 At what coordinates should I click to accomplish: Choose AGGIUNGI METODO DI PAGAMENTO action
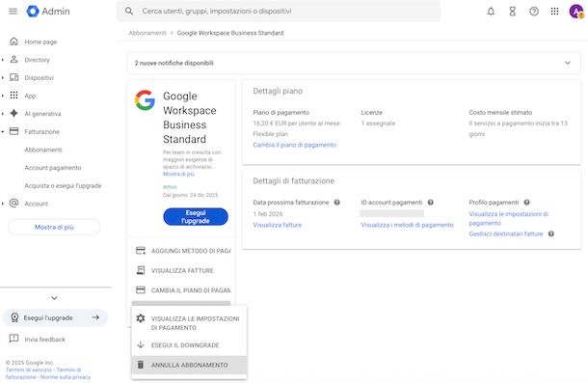point(183,251)
